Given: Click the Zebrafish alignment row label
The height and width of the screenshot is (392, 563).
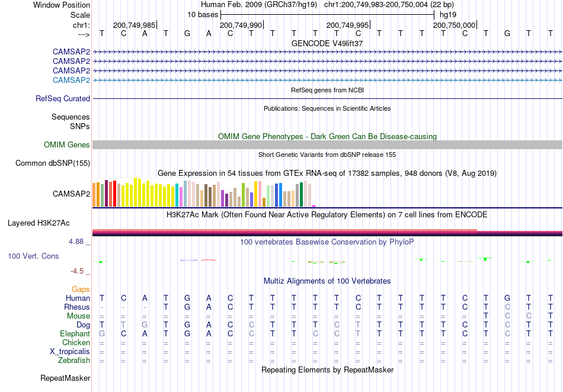Looking at the screenshot, I should [x=74, y=360].
